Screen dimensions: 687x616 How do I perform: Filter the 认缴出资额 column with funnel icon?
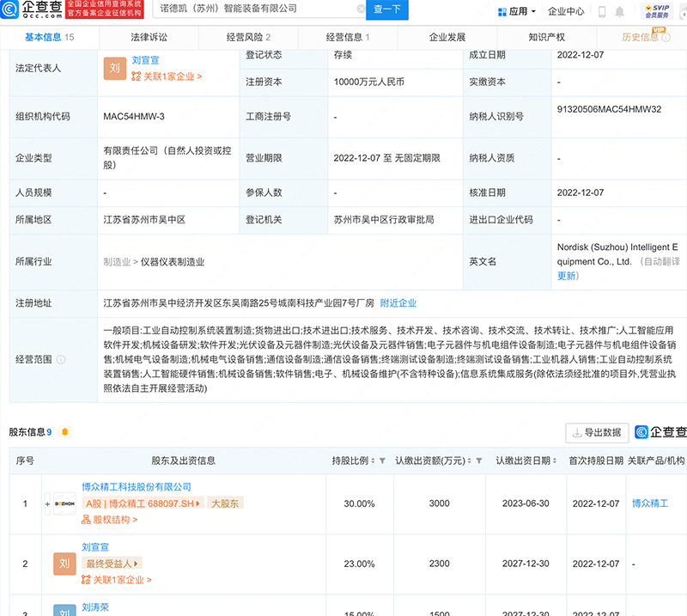click(479, 460)
